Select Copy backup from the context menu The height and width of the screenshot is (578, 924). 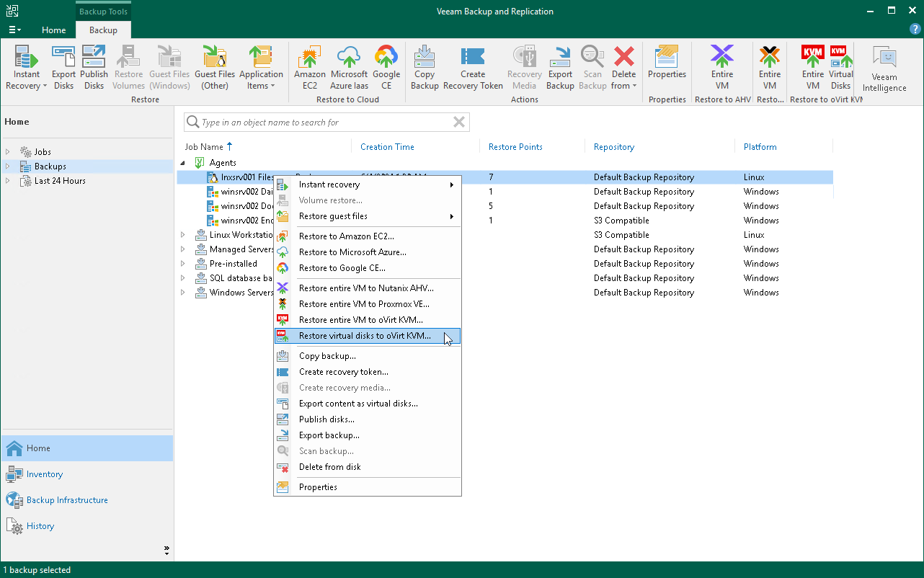327,355
